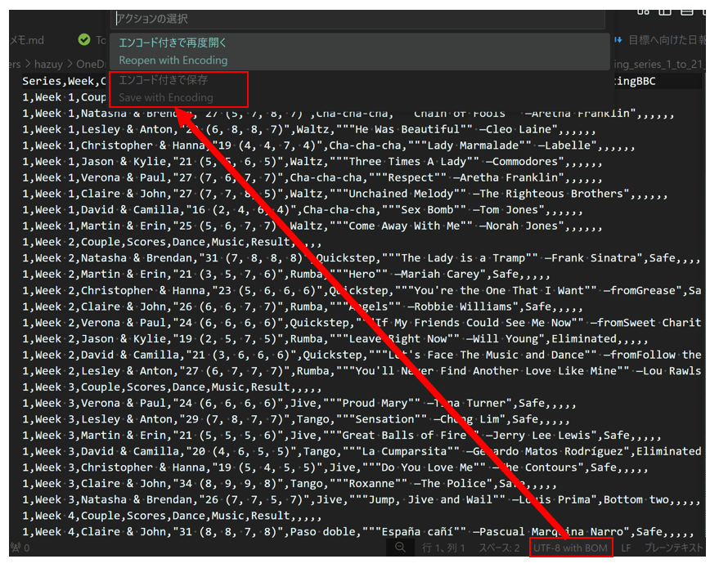The image size is (728, 568).
Task: Click line containing "Face The Music and Dance"
Action: [x=362, y=355]
